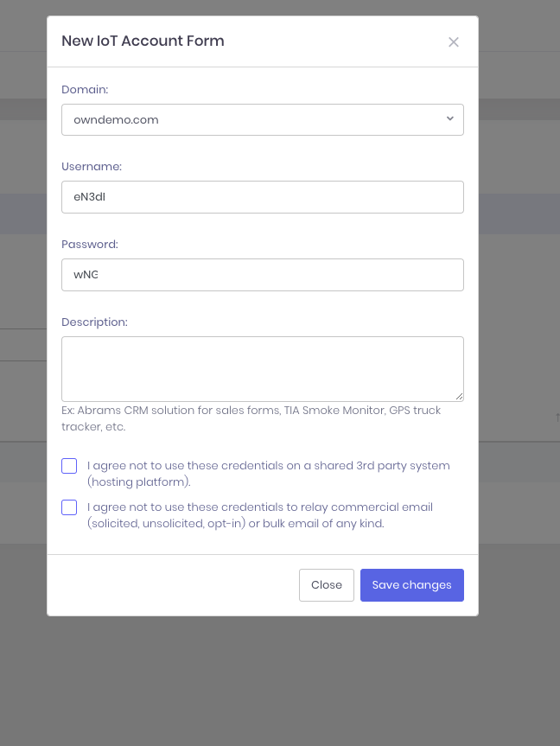Focus the Username input field
Image resolution: width=560 pixels, height=746 pixels.
pos(262,197)
